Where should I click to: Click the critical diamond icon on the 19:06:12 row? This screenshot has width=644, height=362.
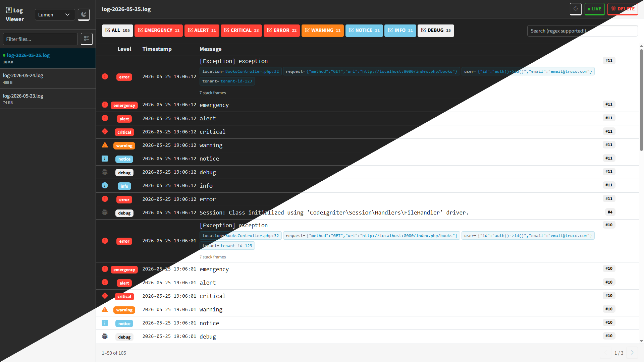tap(105, 131)
